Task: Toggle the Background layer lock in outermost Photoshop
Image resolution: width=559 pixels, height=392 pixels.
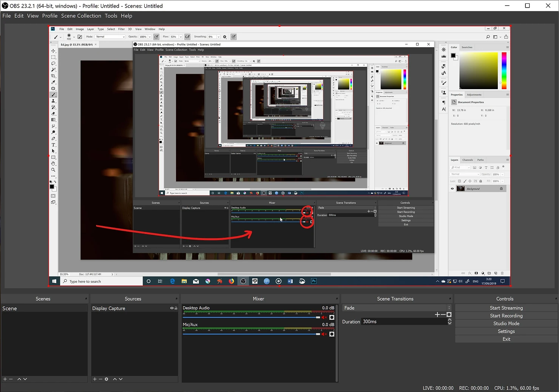Action: 501,189
